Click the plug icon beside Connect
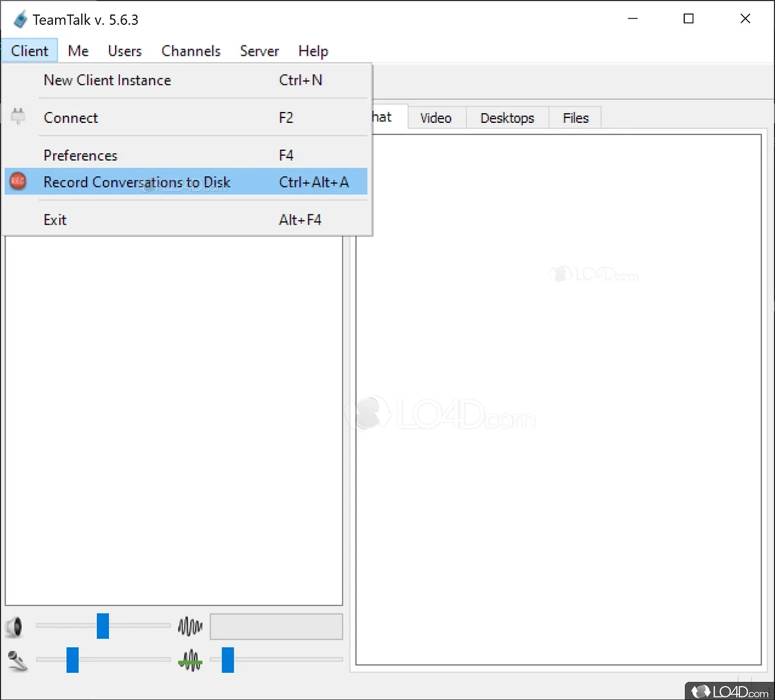The width and height of the screenshot is (775, 700). 18,116
